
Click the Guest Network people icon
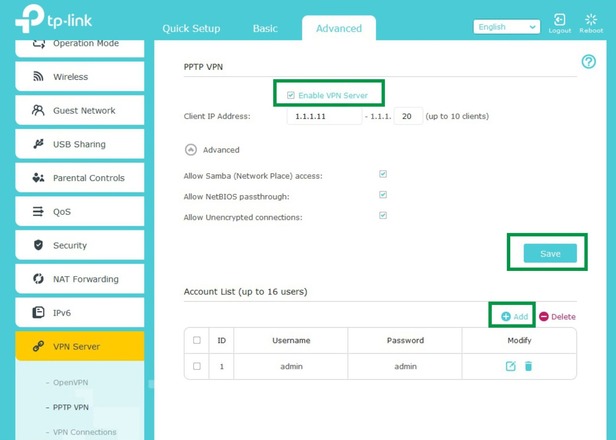pyautogui.click(x=38, y=110)
